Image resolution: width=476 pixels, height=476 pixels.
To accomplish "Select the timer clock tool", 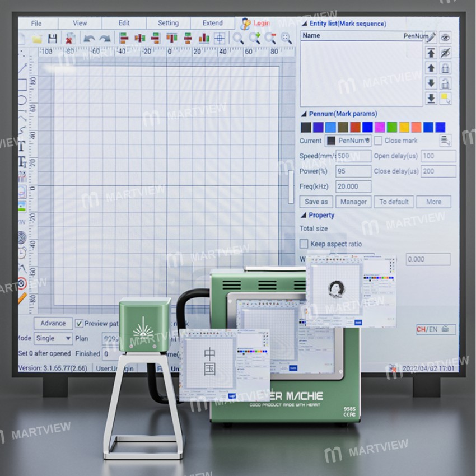I will [22, 253].
